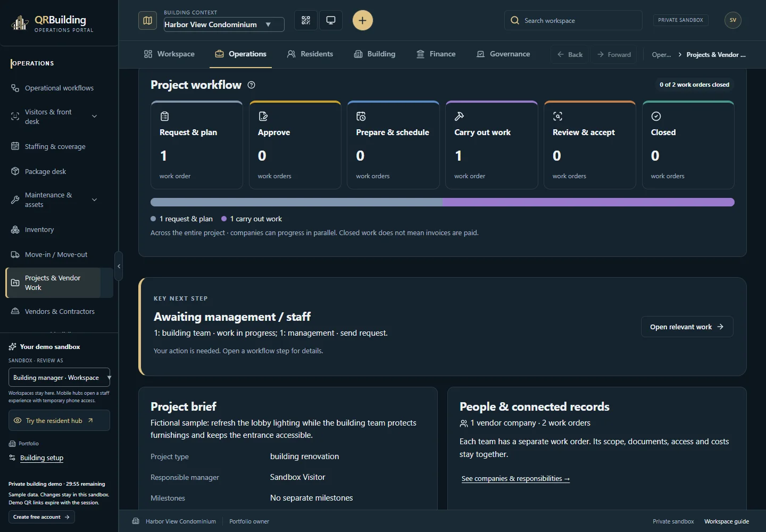Click the monitor display icon in header
Viewport: 766px width, 532px height.
(x=331, y=20)
